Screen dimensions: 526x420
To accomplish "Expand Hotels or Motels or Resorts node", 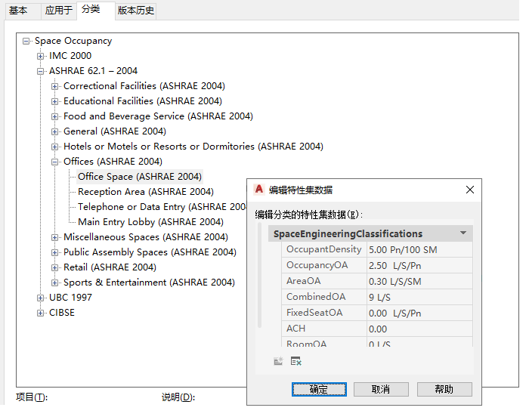I will click(x=54, y=147).
